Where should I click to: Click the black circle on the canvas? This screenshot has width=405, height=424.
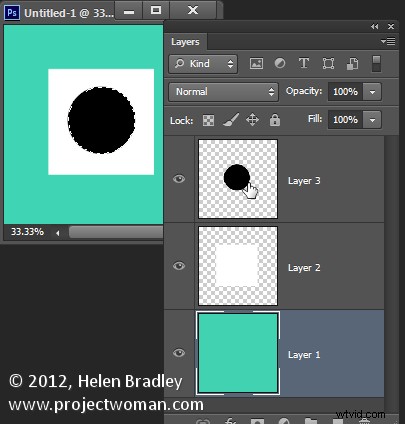[x=101, y=120]
